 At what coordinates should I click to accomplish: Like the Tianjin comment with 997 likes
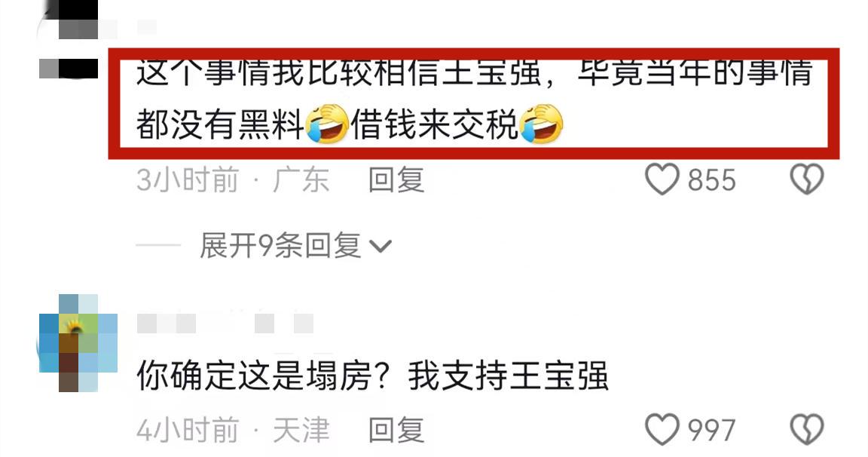coord(662,430)
